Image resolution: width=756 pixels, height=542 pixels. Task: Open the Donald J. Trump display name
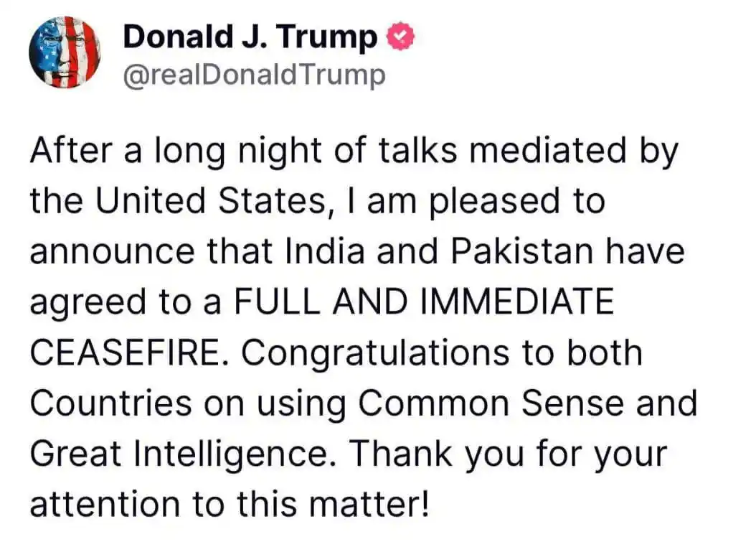(x=250, y=37)
